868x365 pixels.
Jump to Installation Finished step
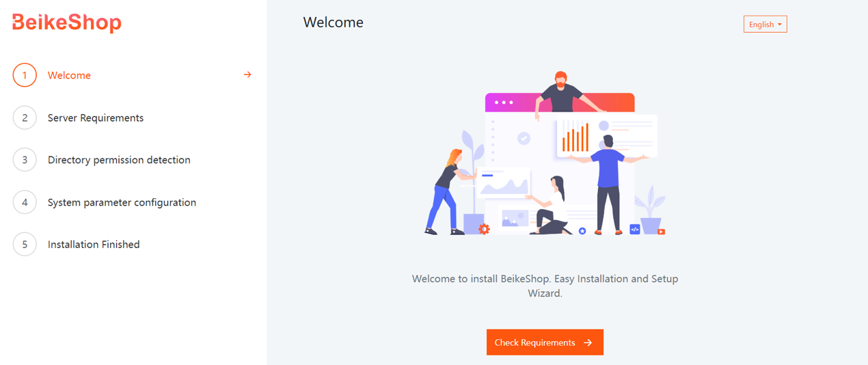coord(94,245)
